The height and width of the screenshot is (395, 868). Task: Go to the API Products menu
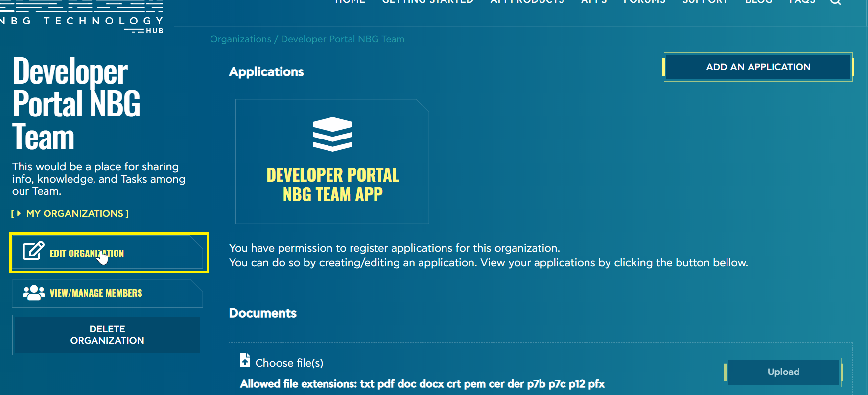[527, 2]
